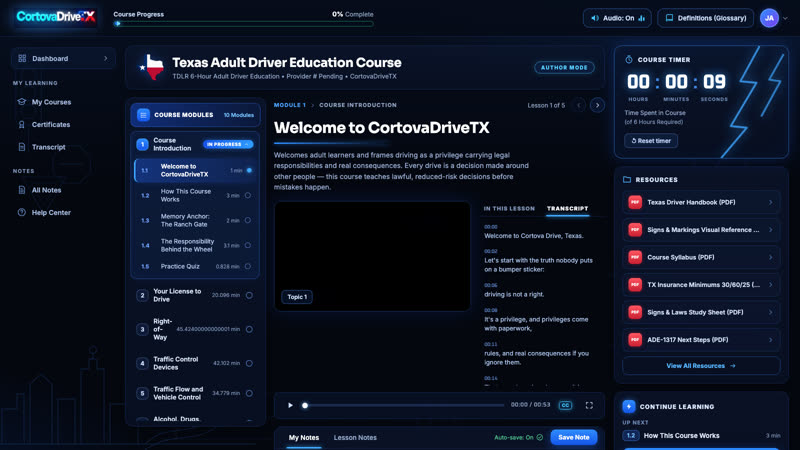Go to the previous lesson arrow
800x450 pixels.
click(x=579, y=105)
